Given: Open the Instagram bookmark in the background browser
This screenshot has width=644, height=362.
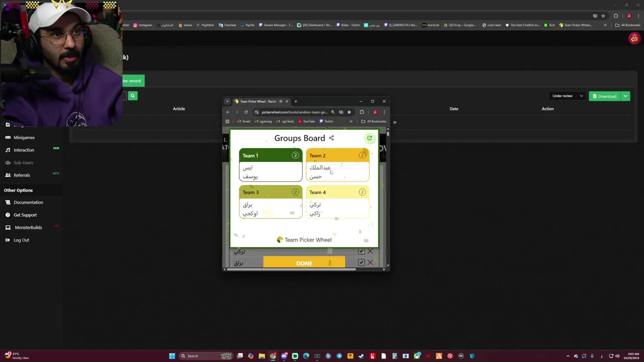Looking at the screenshot, I should point(143,25).
